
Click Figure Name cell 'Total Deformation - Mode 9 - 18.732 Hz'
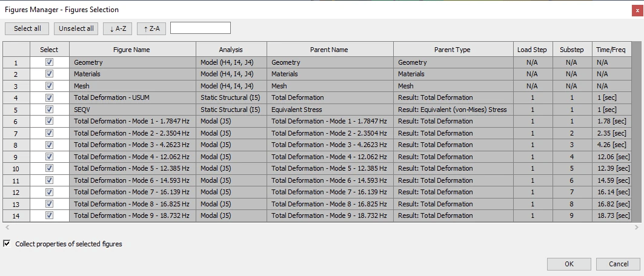[x=132, y=215]
